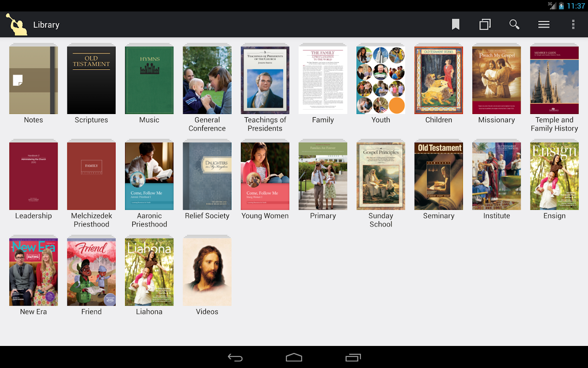Click the "Leadership" label
Viewport: 588px width, 368px height.
33,216
